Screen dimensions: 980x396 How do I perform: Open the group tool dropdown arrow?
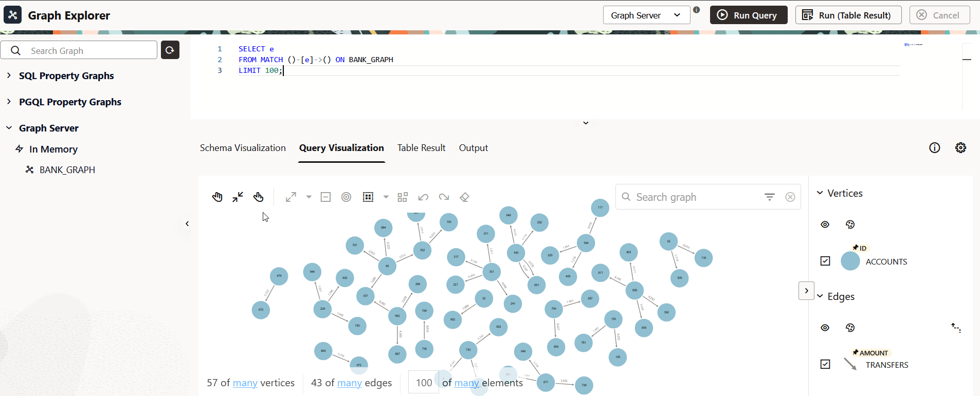tap(386, 197)
